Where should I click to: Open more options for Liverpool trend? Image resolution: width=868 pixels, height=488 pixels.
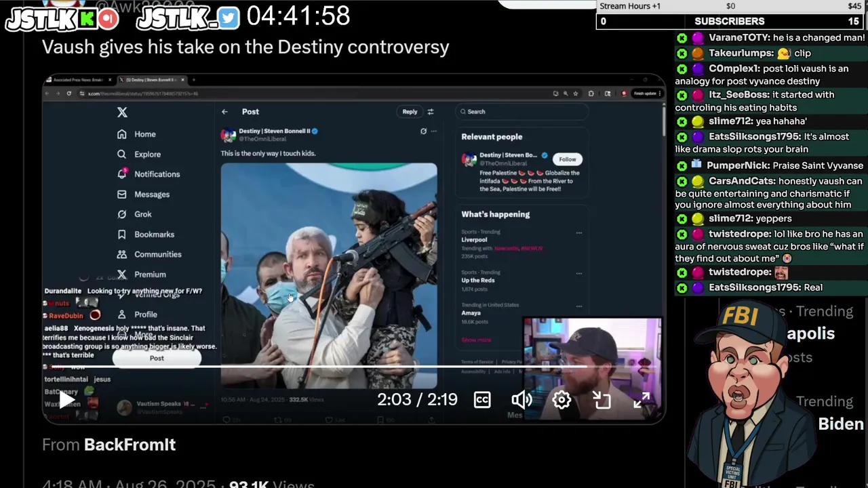point(578,232)
